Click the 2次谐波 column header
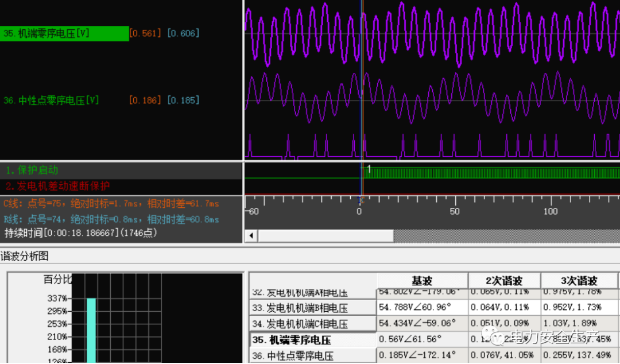Viewport: 620px width, 364px height. pyautogui.click(x=504, y=281)
